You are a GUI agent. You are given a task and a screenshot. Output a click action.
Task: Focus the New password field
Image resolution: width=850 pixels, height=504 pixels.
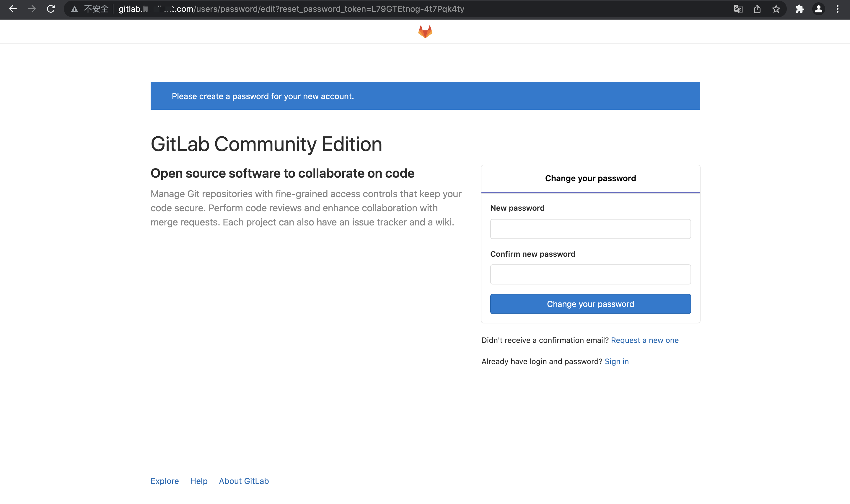tap(590, 229)
